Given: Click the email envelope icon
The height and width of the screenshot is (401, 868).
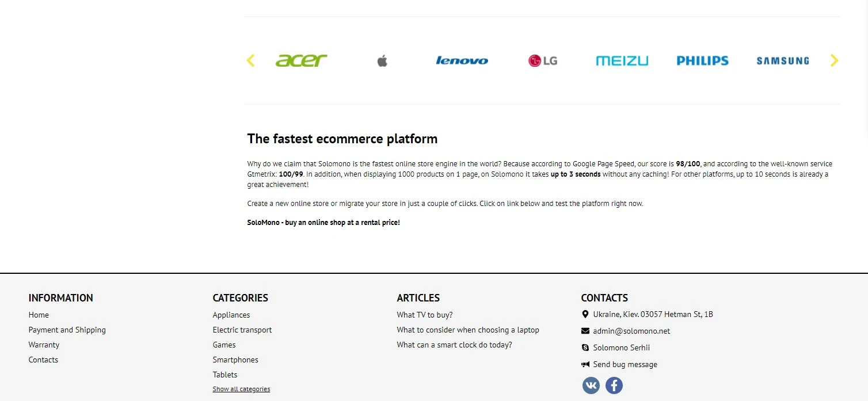Looking at the screenshot, I should click(584, 331).
